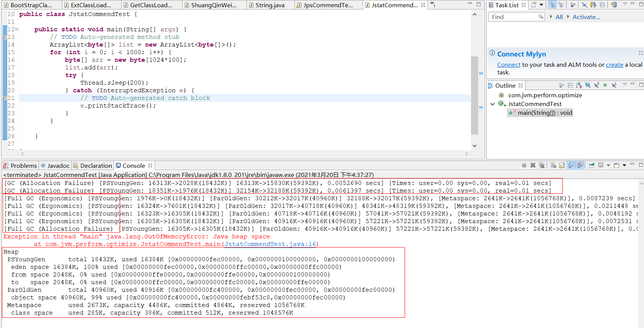Dismiss the Connect Mylyn notice
This screenshot has width=644, height=328.
pos(641,53)
